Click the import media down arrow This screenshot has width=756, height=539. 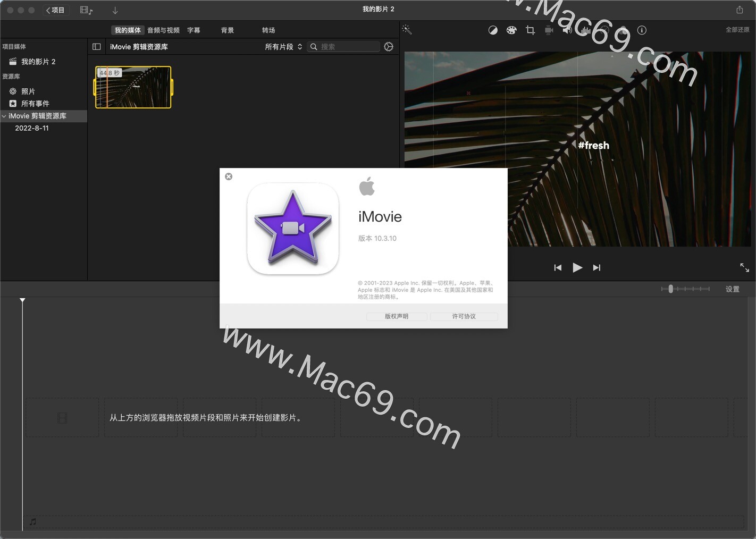[115, 10]
